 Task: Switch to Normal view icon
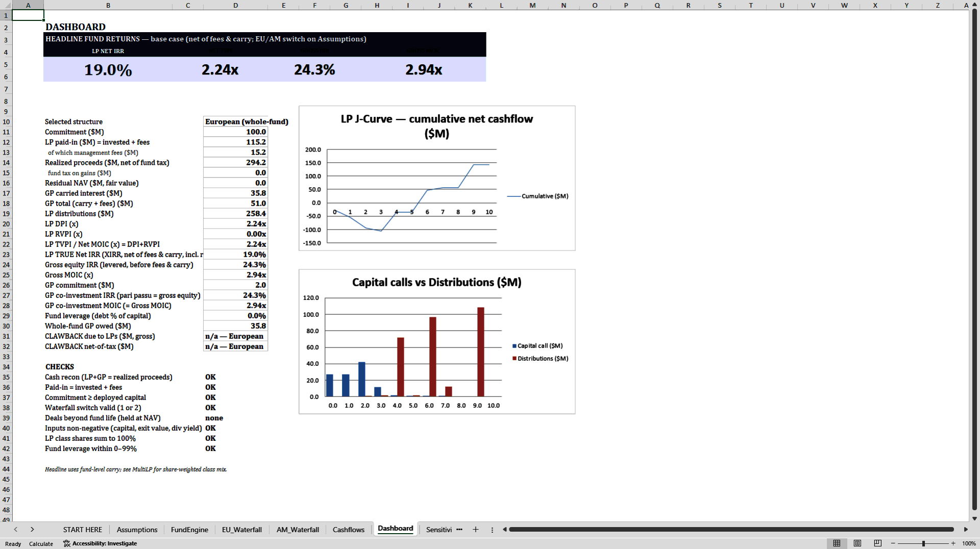coord(837,543)
